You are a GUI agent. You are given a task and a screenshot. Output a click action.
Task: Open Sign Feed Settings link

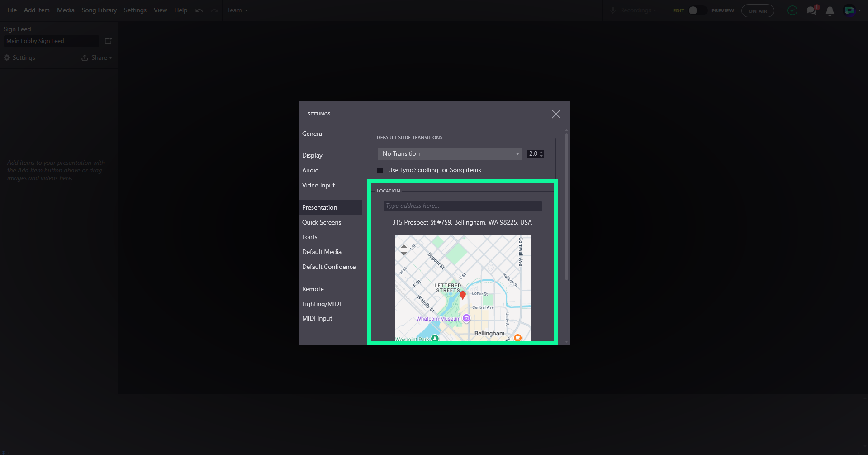coord(19,58)
